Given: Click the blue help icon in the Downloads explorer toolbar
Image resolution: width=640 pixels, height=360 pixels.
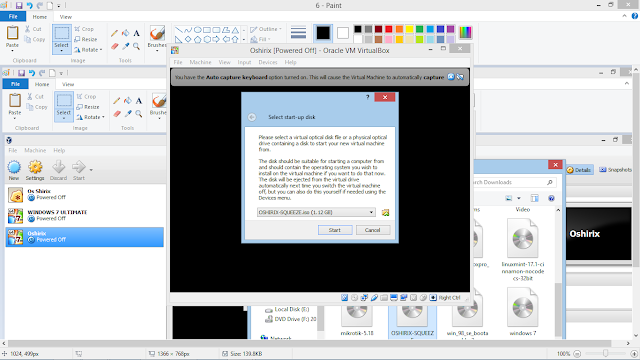Looking at the screenshot, I should pyautogui.click(x=551, y=198).
